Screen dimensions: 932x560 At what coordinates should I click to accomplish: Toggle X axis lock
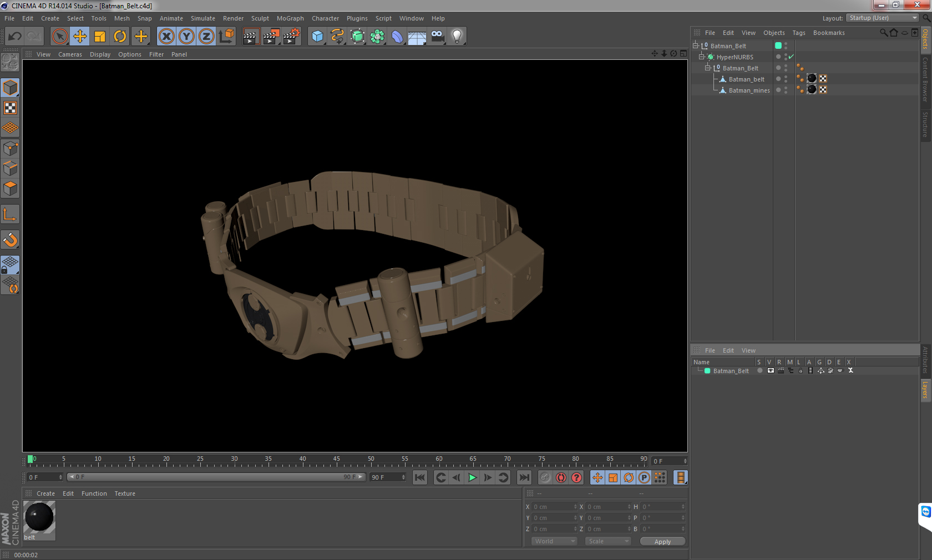pyautogui.click(x=166, y=37)
